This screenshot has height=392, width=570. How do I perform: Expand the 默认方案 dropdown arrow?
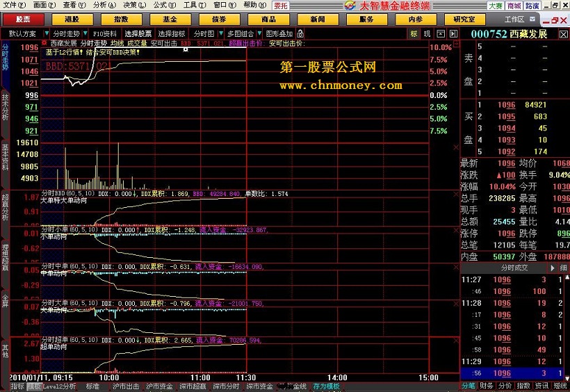(46, 34)
